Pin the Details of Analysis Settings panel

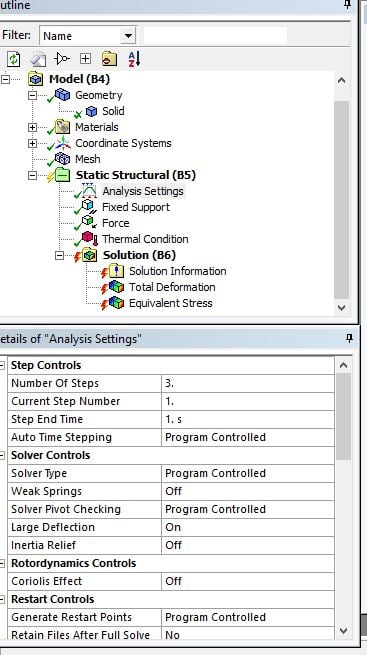(350, 338)
